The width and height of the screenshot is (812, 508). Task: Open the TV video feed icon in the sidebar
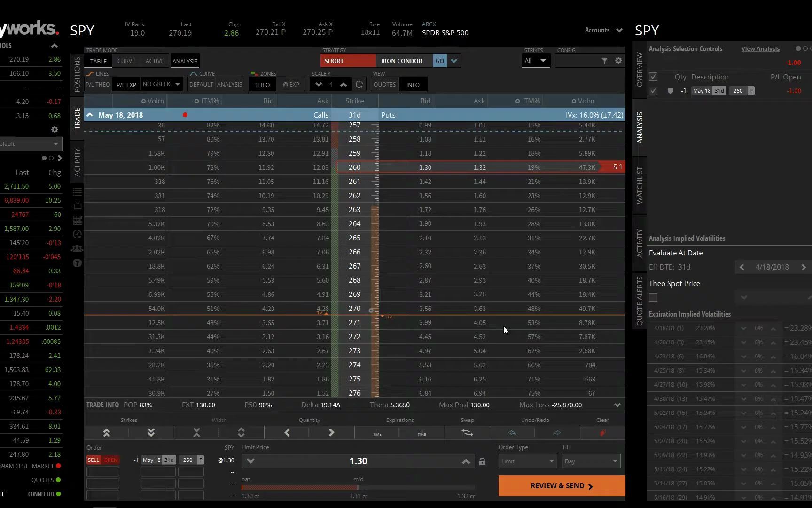78,206
